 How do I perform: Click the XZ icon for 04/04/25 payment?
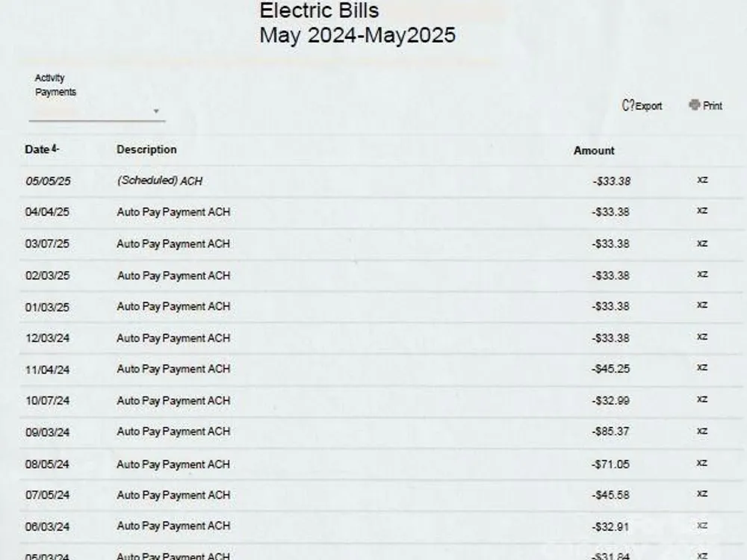[x=702, y=210]
